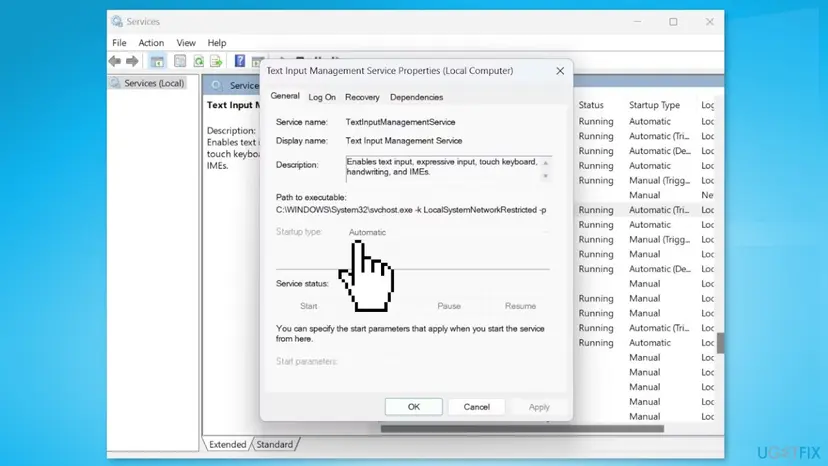
Task: Click the Description text box in the dialog
Action: (448, 169)
